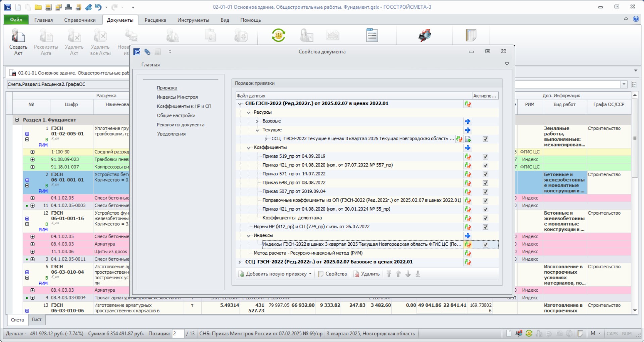Click the blue plus icon beside Индексы

[x=468, y=236]
